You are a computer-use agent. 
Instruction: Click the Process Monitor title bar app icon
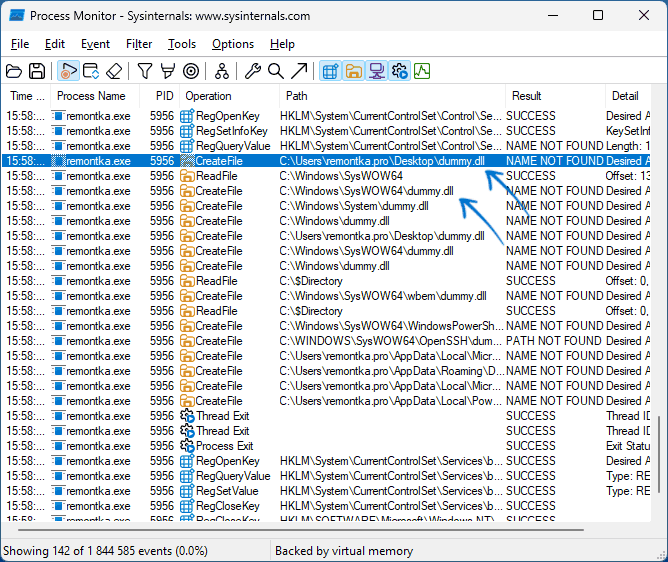click(x=17, y=16)
